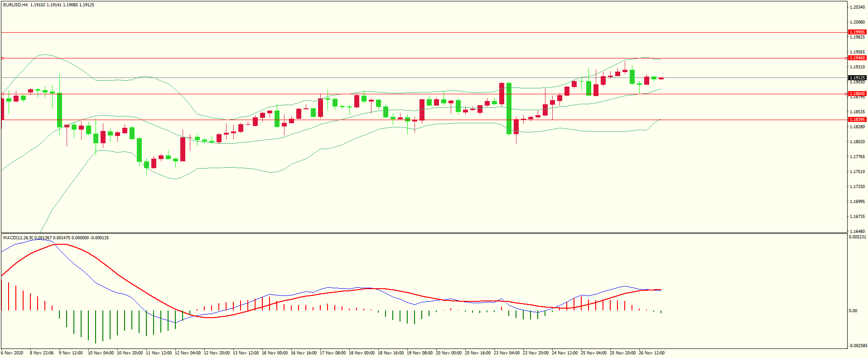Click the 1.19825 value on the price scale
This screenshot has height=358, width=868.
tap(858, 37)
